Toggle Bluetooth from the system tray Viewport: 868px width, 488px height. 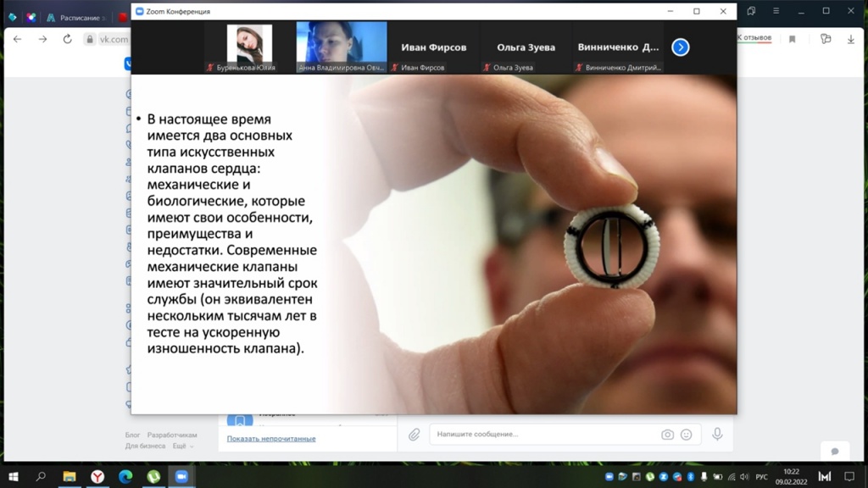(690, 477)
